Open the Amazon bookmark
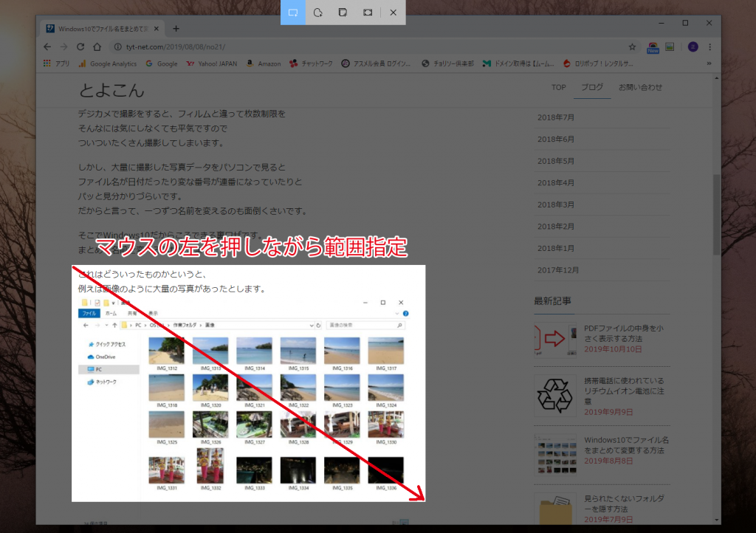756x533 pixels. tap(264, 63)
